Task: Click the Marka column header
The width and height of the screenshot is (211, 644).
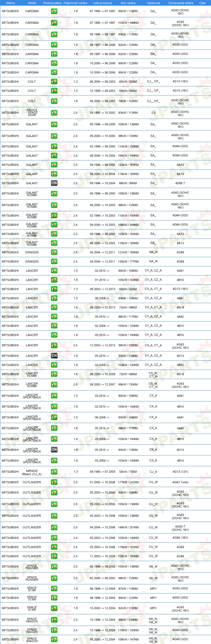Action: pos(11,3)
